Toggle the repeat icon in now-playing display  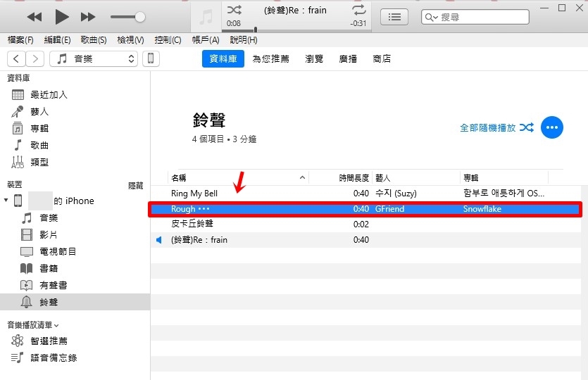point(359,10)
